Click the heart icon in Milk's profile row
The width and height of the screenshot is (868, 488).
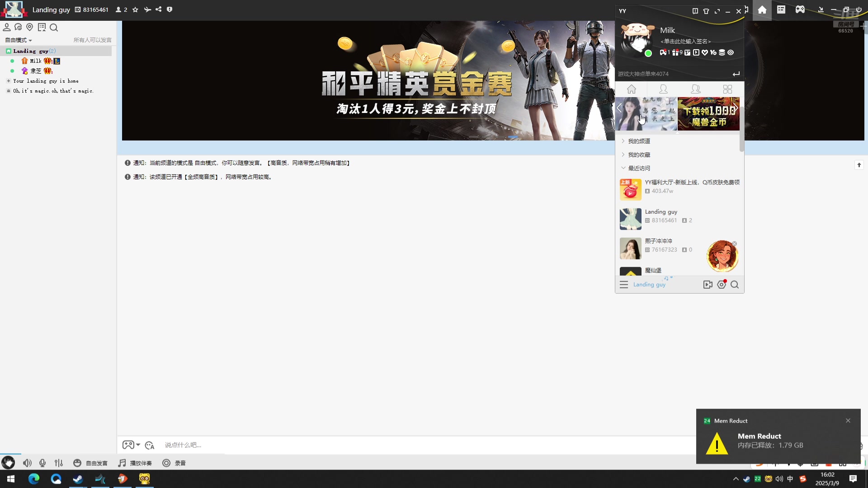point(705,52)
